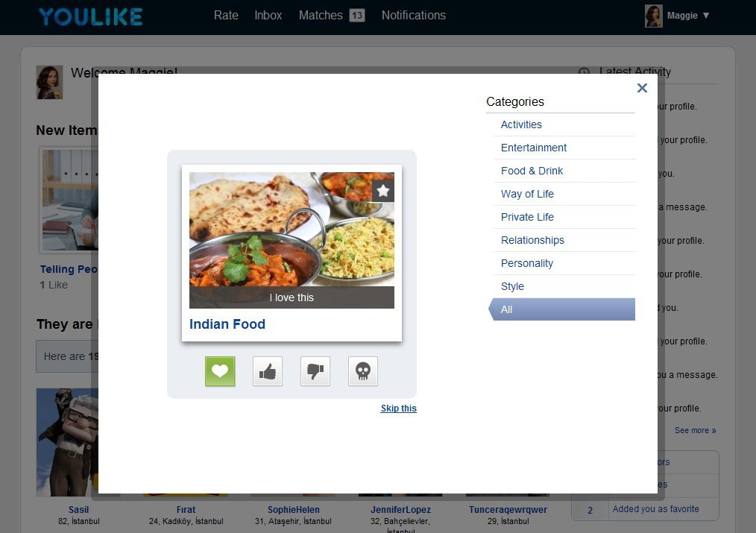The image size is (756, 533).
Task: Click the star favorite icon on photo
Action: coord(383,191)
